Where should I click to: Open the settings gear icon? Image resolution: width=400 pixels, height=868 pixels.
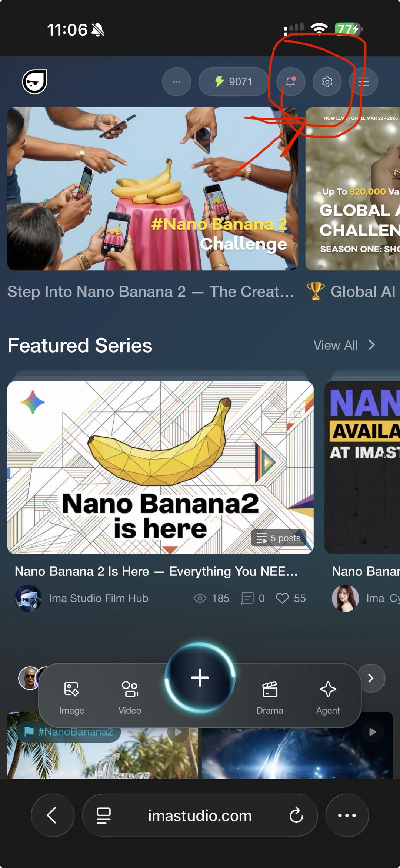(327, 81)
